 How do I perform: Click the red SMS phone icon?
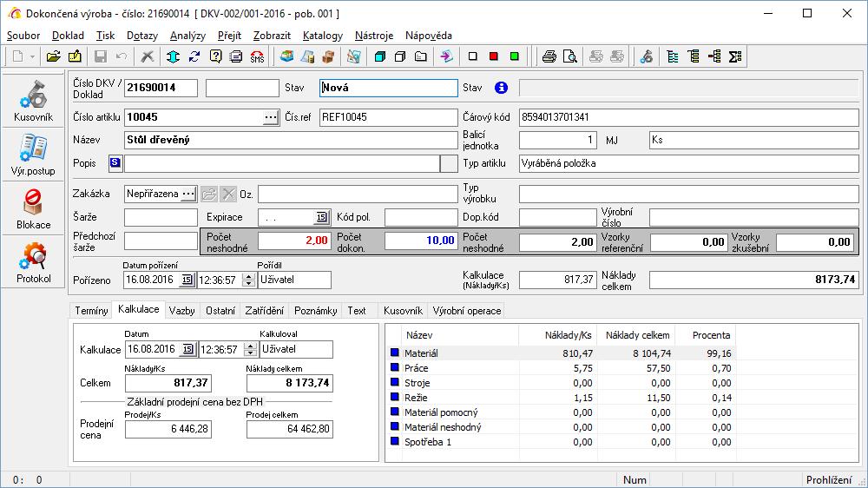[258, 56]
